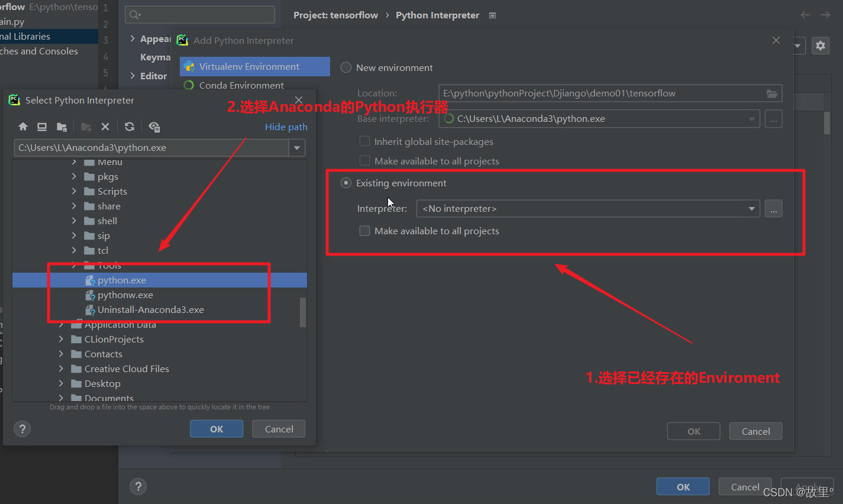Viewport: 843px width, 504px height.
Task: Open path history dropdown in file chooser
Action: pyautogui.click(x=297, y=148)
